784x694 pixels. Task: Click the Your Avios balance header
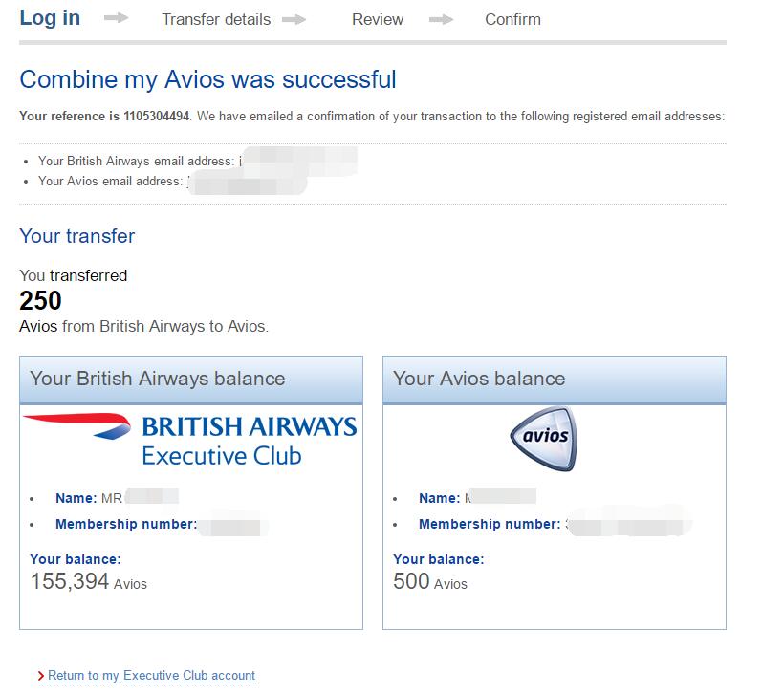point(554,380)
